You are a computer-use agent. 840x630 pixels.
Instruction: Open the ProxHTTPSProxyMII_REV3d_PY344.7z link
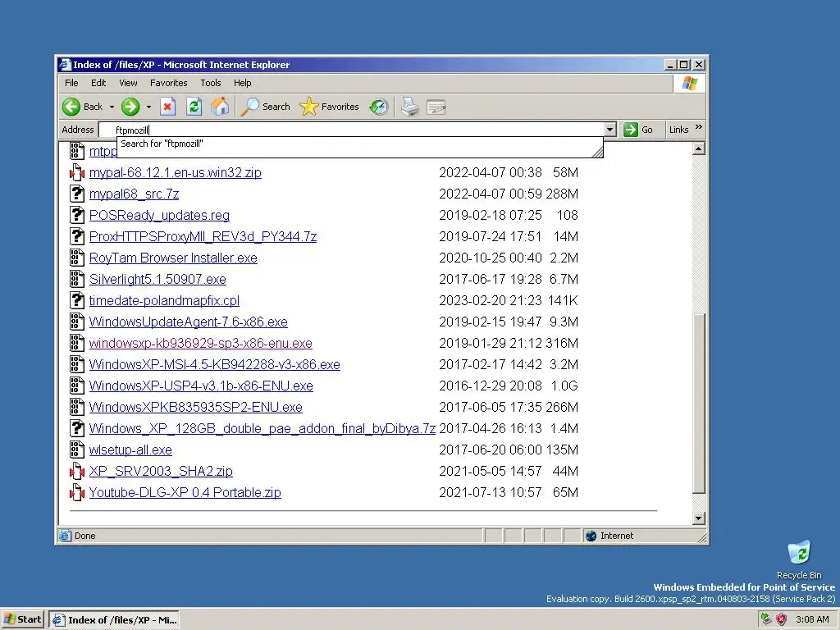point(203,237)
